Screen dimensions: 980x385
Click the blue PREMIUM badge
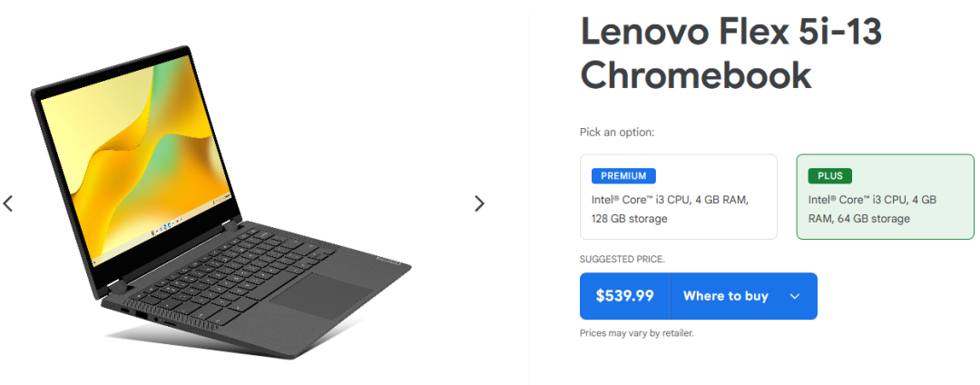(x=623, y=176)
